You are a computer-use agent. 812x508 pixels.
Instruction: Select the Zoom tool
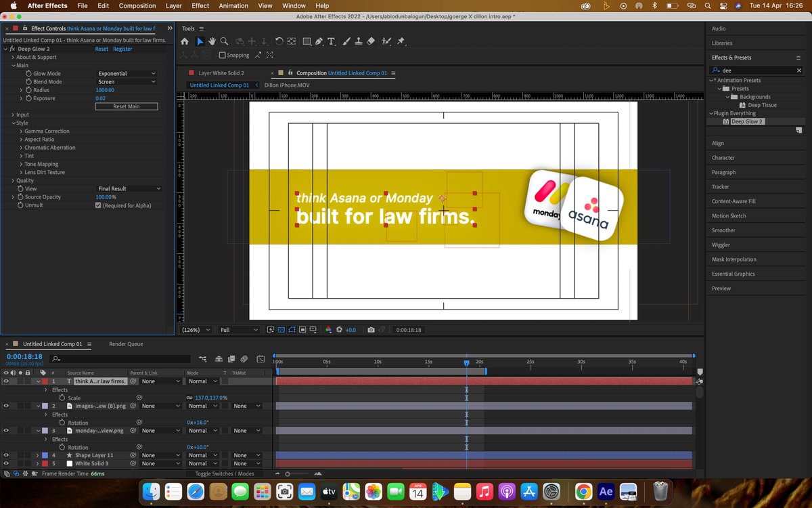[225, 41]
